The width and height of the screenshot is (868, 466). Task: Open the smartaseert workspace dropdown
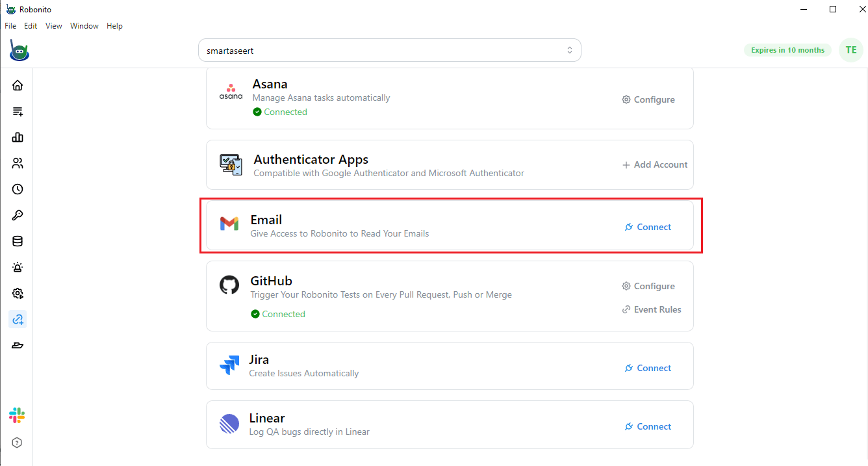tap(390, 50)
